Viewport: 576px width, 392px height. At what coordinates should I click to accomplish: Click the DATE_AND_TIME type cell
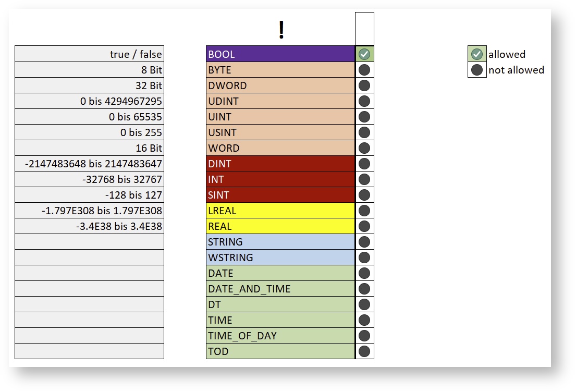tap(280, 289)
